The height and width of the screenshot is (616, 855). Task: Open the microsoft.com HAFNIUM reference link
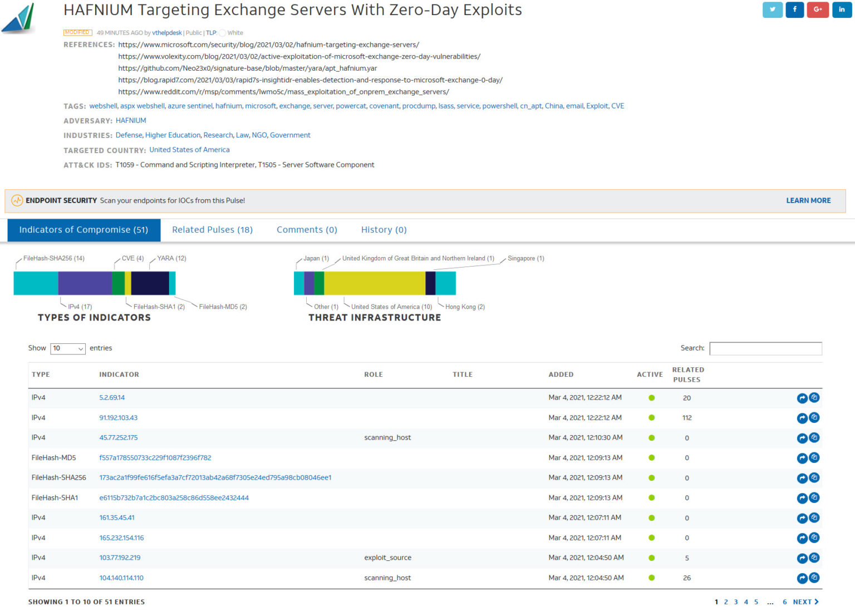(268, 45)
